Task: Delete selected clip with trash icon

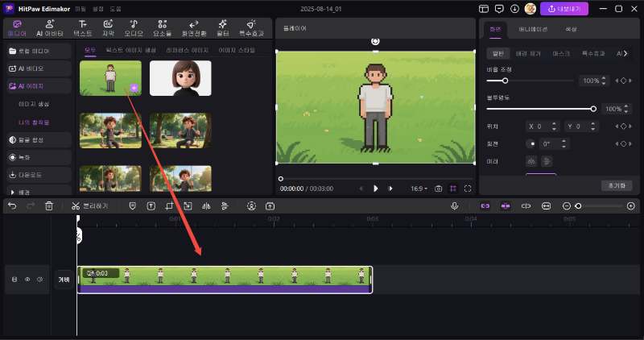Action: click(x=49, y=206)
